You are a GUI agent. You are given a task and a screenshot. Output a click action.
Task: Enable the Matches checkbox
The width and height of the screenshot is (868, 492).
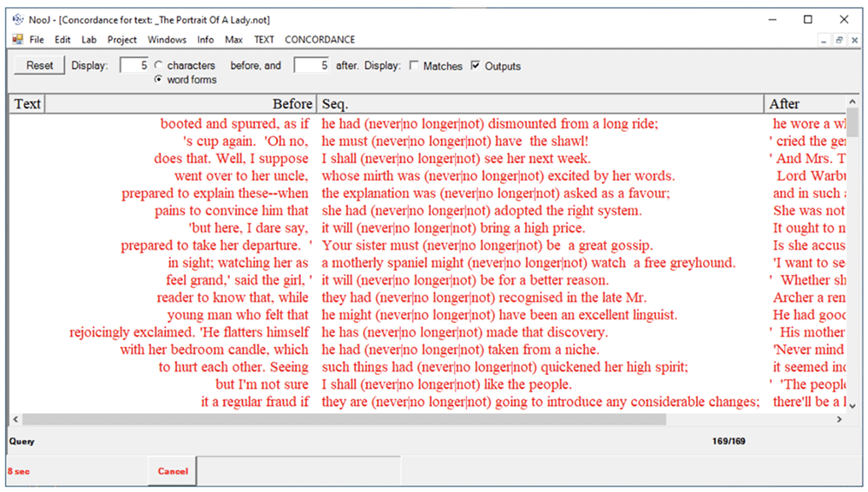coord(413,65)
